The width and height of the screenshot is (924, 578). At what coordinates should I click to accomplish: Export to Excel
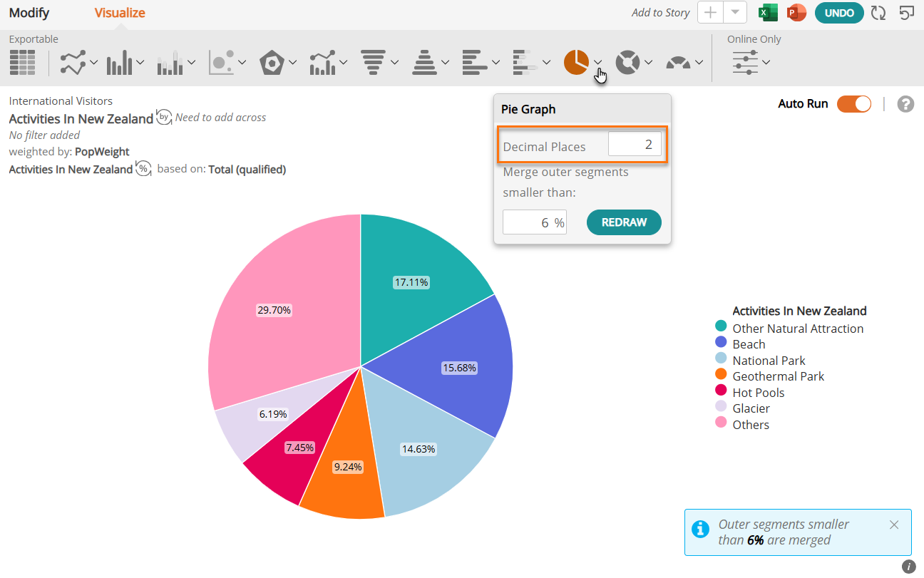point(768,13)
